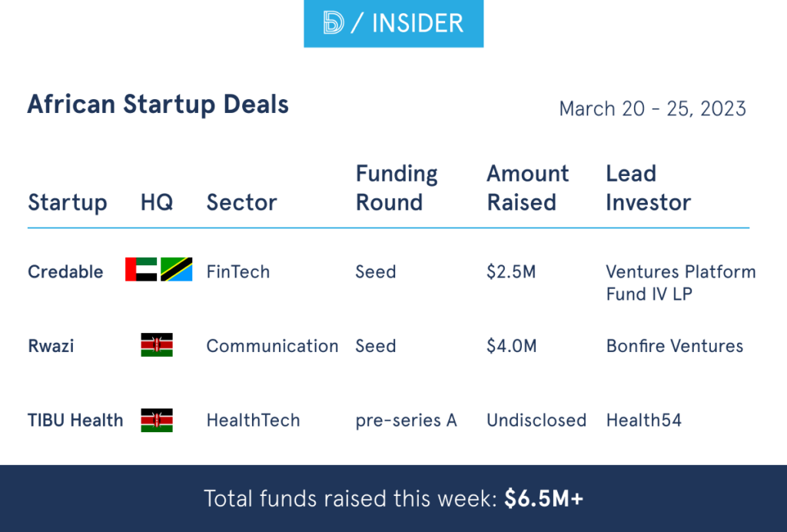Open the Credable startup name

click(x=65, y=272)
